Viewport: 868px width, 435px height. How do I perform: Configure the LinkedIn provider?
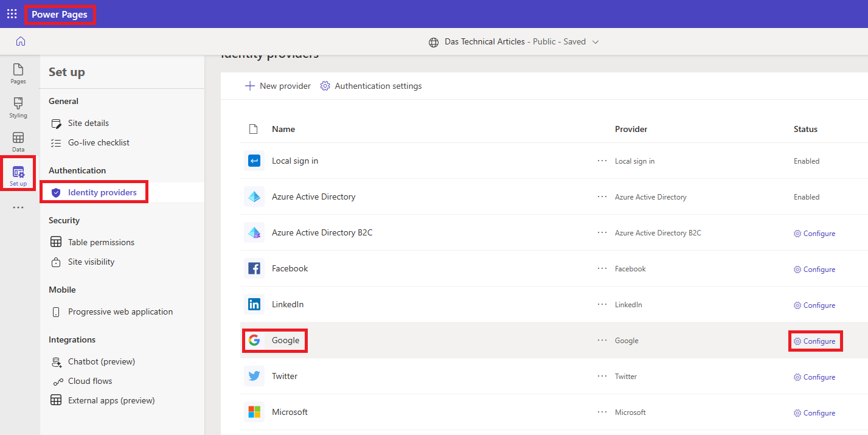[814, 305]
